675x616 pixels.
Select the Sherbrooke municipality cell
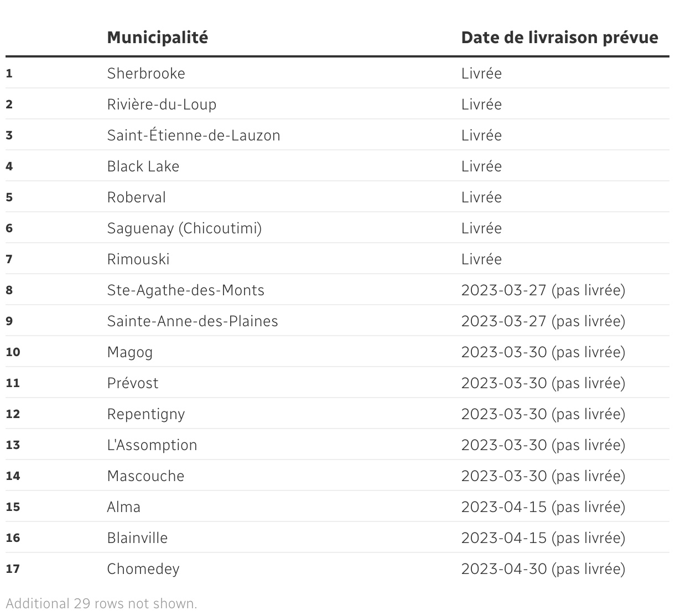[146, 74]
